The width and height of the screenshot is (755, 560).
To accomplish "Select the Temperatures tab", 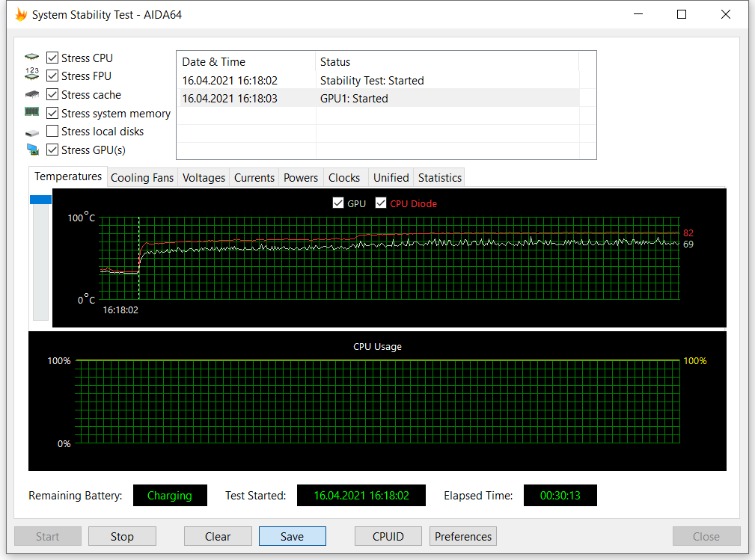I will (x=68, y=176).
